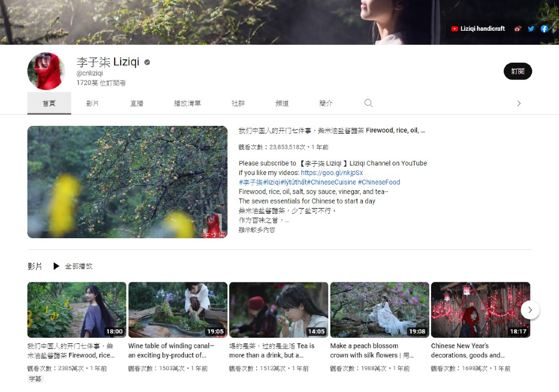Click the Liziqi channel avatar picture
Image resolution: width=559 pixels, height=392 pixels.
pyautogui.click(x=46, y=71)
